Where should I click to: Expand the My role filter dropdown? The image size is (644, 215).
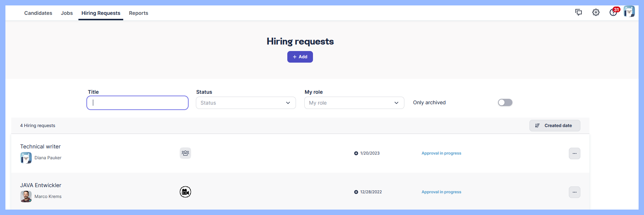tap(354, 103)
